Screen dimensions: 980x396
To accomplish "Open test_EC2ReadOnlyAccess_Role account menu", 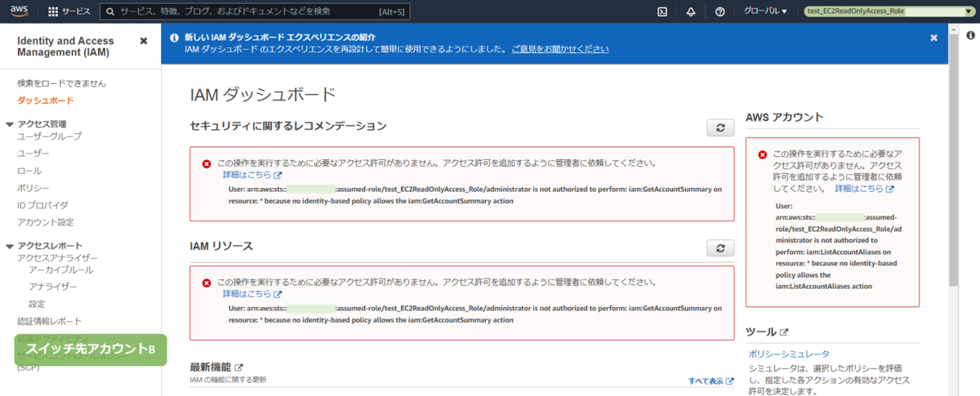I will coord(889,11).
